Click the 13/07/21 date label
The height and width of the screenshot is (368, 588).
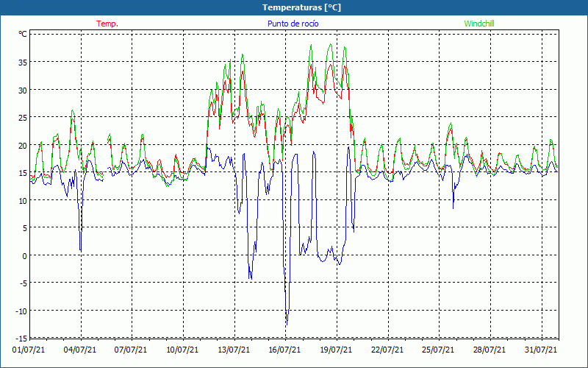point(234,350)
